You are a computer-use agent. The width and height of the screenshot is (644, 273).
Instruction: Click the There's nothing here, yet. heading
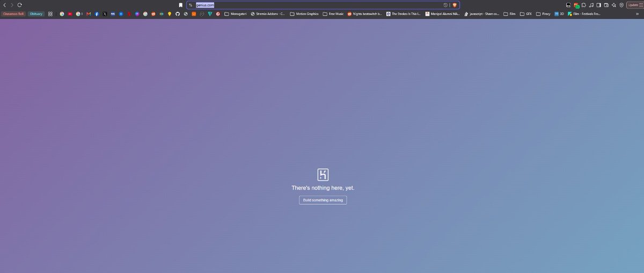323,188
